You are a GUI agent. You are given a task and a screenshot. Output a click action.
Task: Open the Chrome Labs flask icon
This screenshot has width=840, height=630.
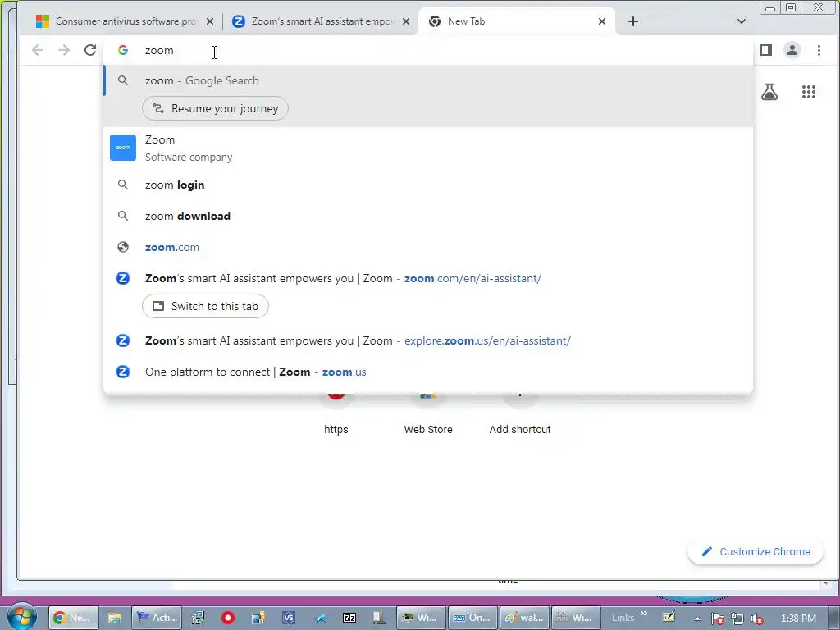(x=769, y=92)
